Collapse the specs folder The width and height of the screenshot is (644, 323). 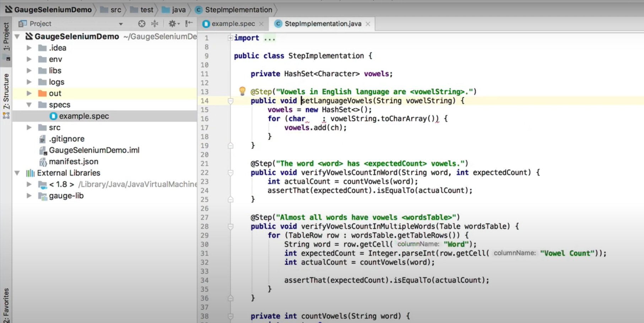click(29, 105)
